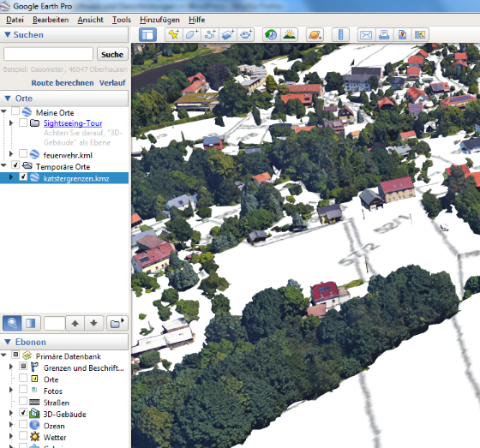Toggle the sidebar panel button
The width and height of the screenshot is (480, 448).
[147, 34]
